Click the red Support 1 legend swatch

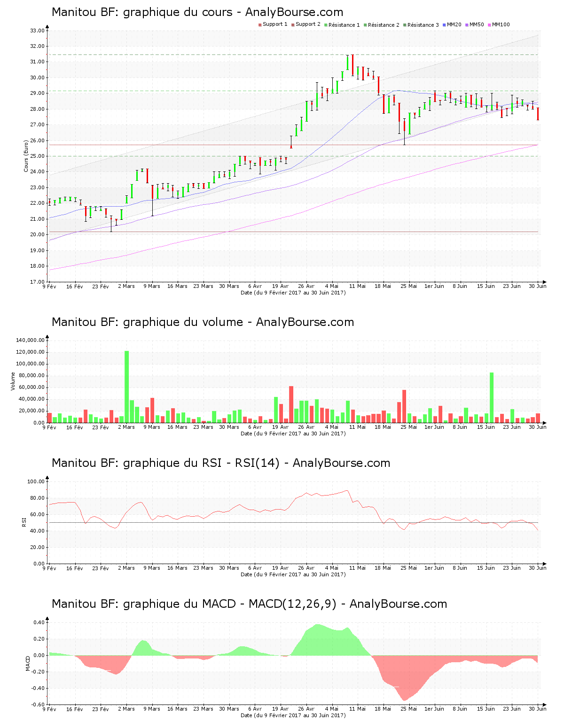(x=260, y=25)
